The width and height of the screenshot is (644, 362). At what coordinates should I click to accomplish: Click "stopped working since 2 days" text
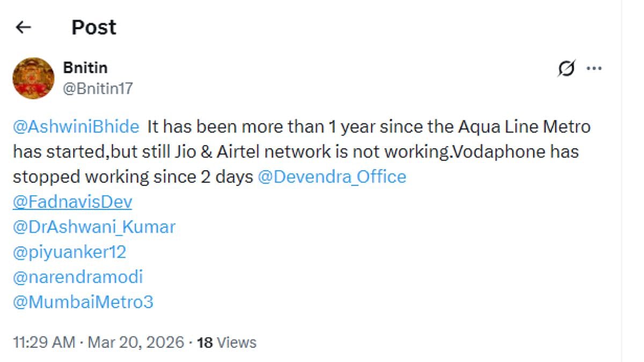(x=133, y=177)
